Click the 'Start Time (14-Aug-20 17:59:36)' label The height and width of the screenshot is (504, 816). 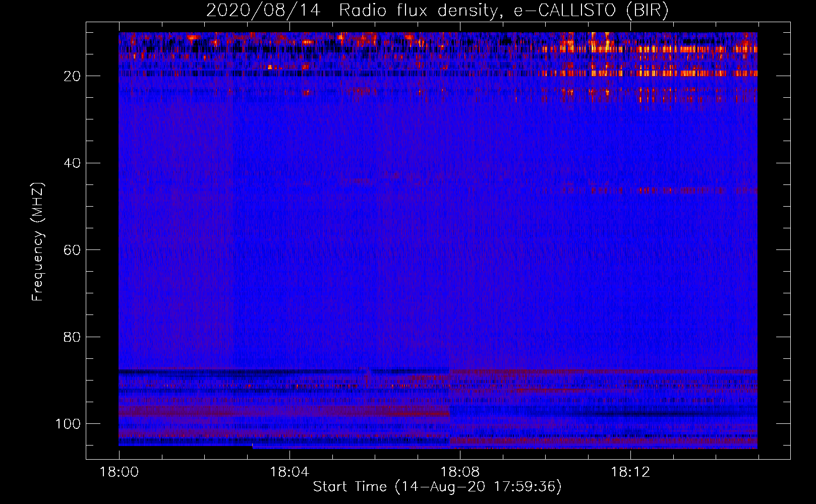(x=437, y=487)
